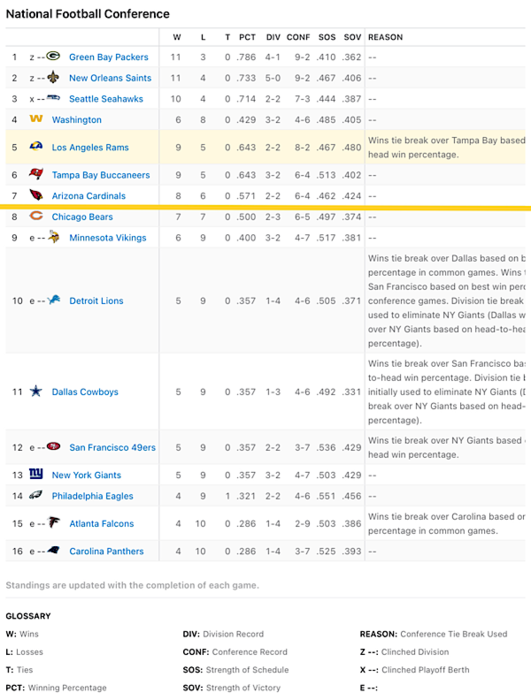The image size is (531, 700).
Task: Click the Dallas Cowboys star logo
Action: pos(36,391)
